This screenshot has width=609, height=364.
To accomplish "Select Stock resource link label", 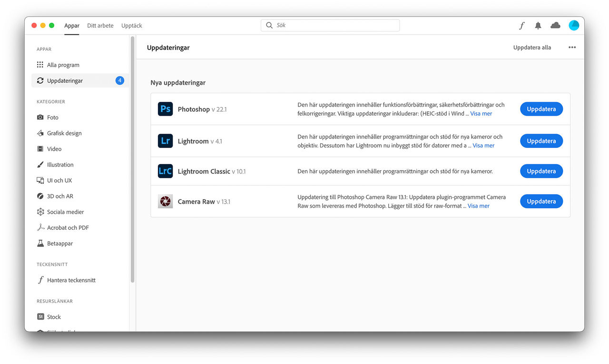I will pos(54,317).
